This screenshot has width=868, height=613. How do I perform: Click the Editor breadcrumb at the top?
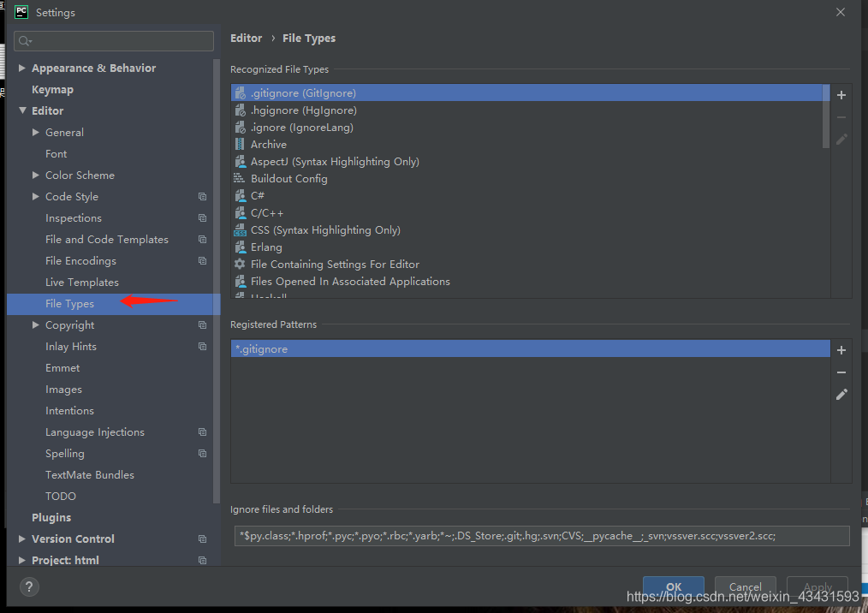246,38
